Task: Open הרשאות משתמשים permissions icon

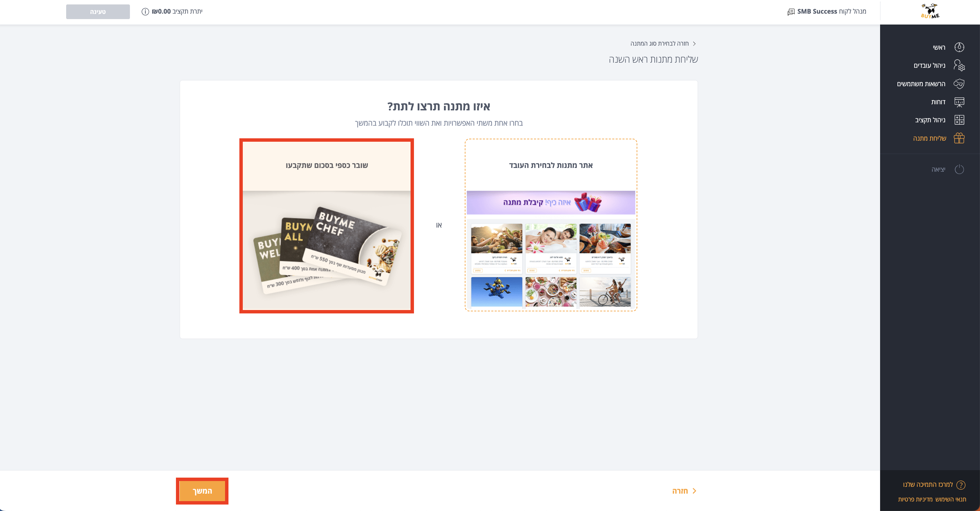Action: click(959, 84)
